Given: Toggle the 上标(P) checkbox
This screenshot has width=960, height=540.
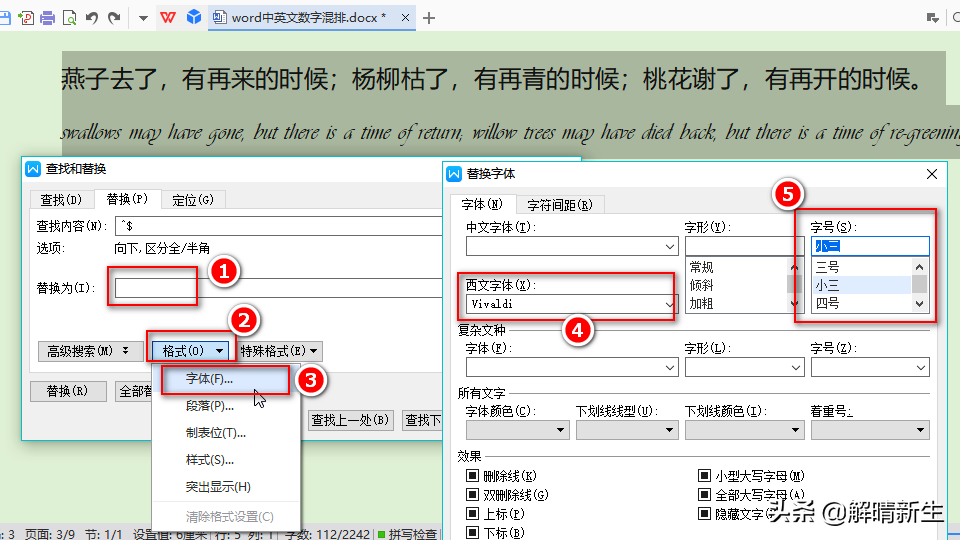Looking at the screenshot, I should pos(472,514).
